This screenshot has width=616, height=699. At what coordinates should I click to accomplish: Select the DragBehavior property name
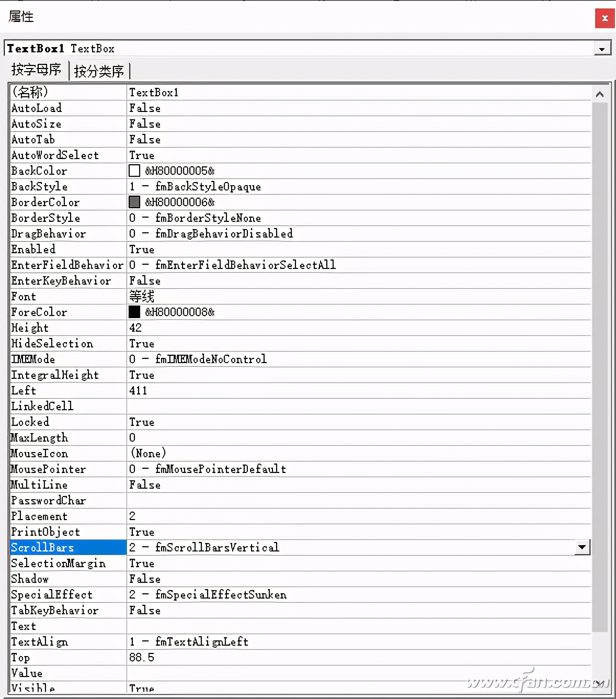48,233
